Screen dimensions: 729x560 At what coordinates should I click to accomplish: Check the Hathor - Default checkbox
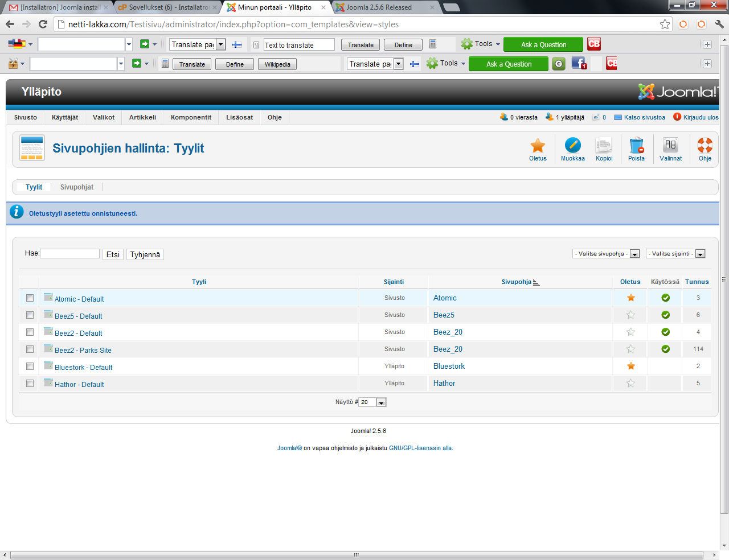point(30,383)
